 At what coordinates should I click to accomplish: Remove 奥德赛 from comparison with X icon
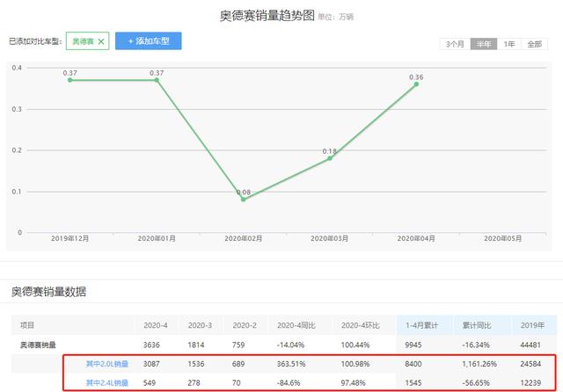[x=101, y=41]
